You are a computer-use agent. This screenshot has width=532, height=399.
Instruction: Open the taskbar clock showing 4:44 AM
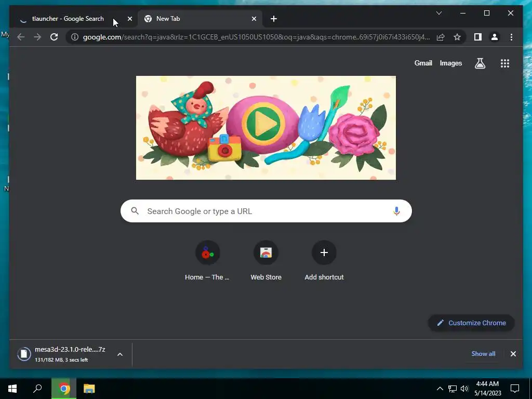tap(487, 389)
